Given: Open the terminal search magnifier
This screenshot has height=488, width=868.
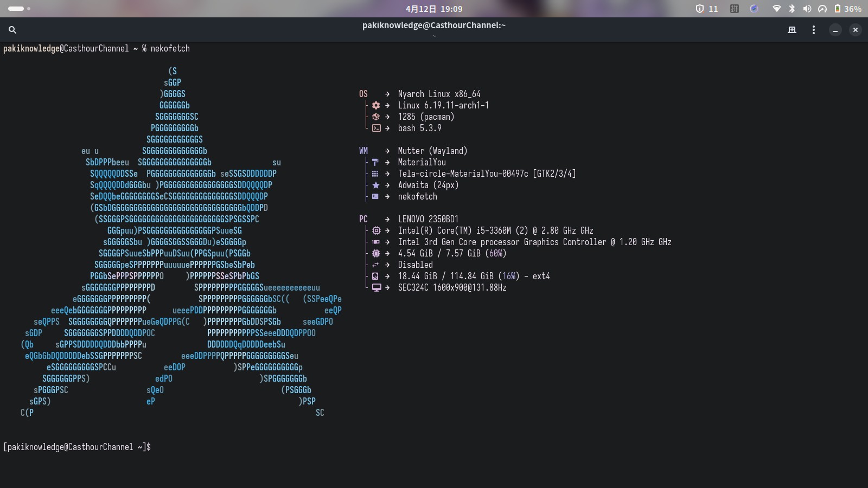Looking at the screenshot, I should click(x=12, y=30).
